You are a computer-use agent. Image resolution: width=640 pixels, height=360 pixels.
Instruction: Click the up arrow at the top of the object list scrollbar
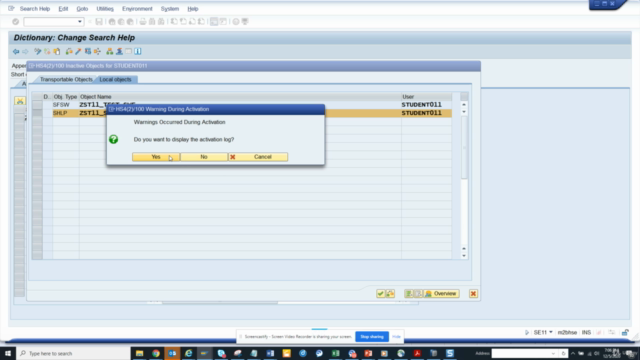464,104
